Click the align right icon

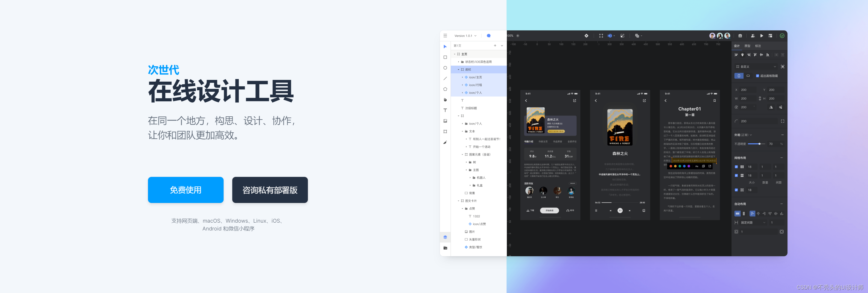pyautogui.click(x=749, y=55)
